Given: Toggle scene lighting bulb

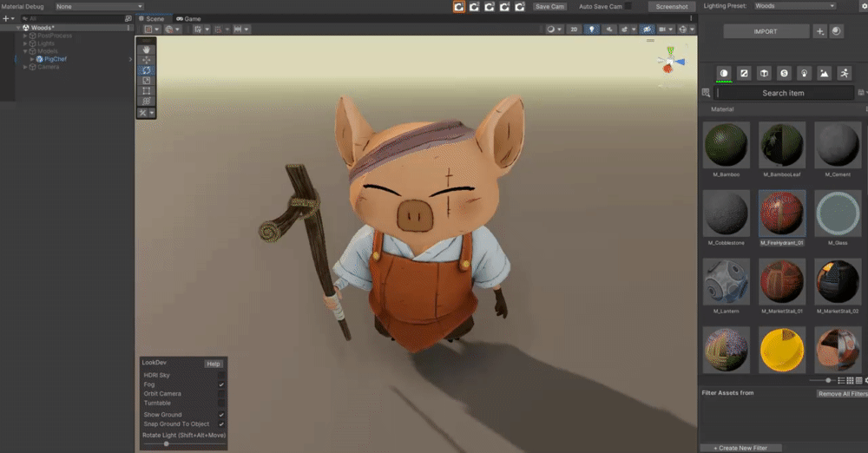Looking at the screenshot, I should 592,30.
